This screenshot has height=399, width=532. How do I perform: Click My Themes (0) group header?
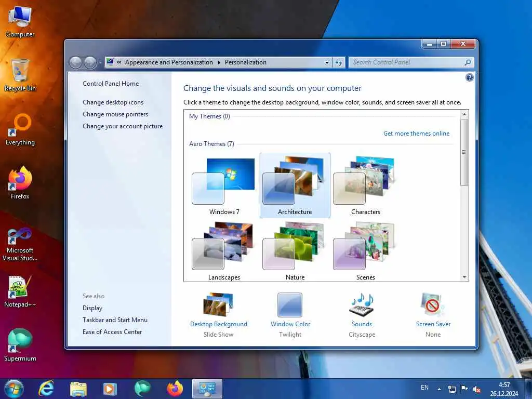[209, 116]
